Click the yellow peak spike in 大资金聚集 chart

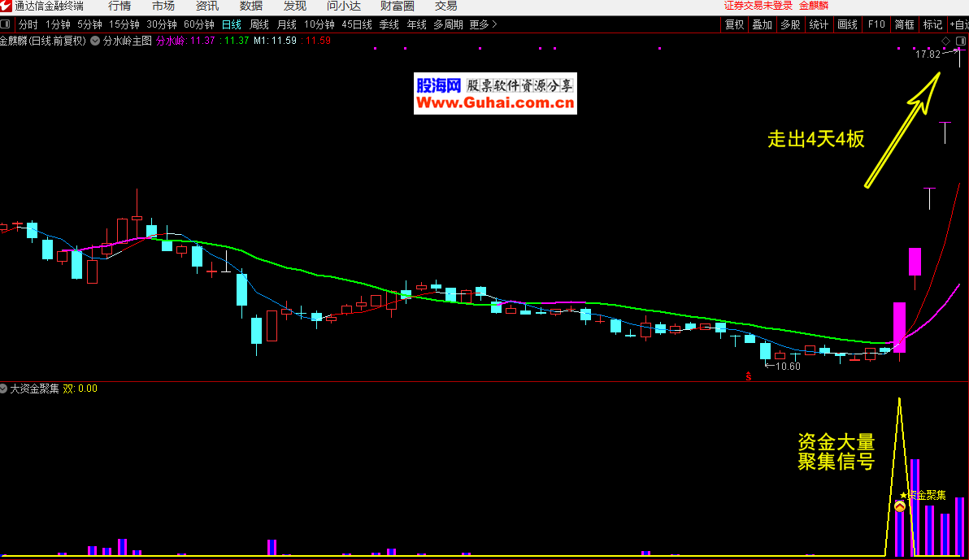[x=899, y=402]
